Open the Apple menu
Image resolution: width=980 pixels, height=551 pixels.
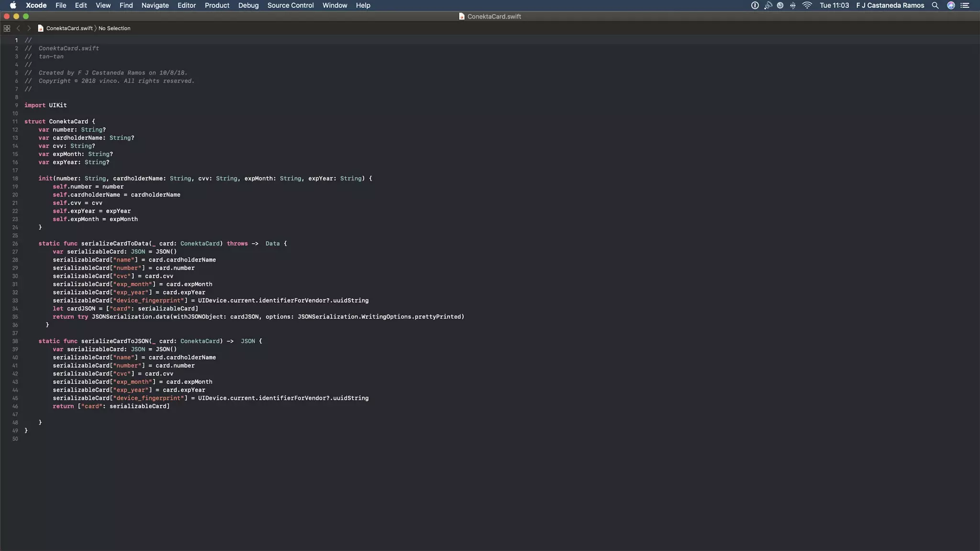coord(13,5)
